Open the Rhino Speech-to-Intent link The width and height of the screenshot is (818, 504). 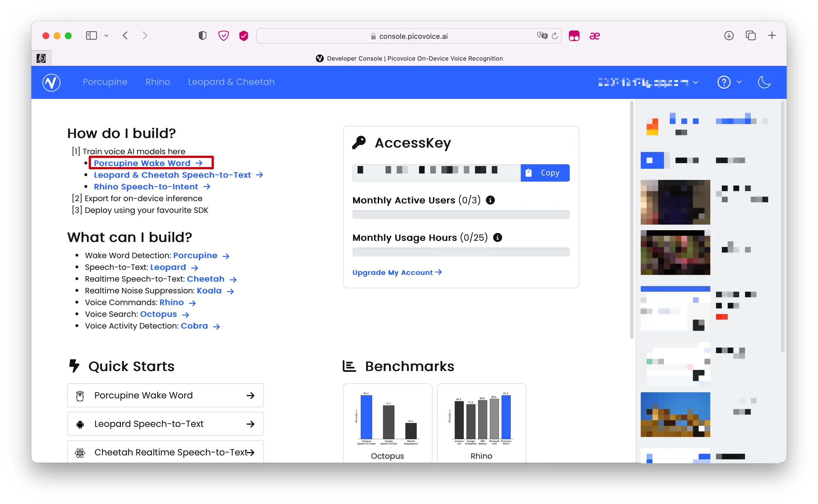(x=152, y=186)
